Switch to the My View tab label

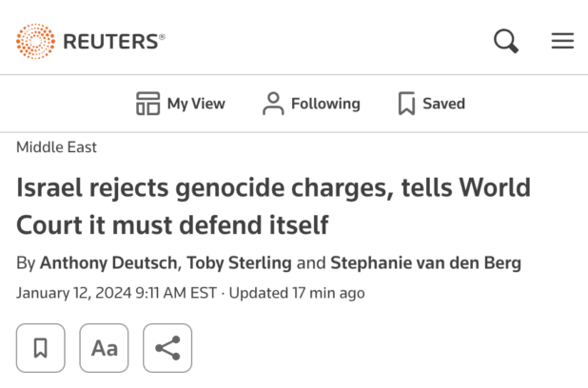click(197, 104)
